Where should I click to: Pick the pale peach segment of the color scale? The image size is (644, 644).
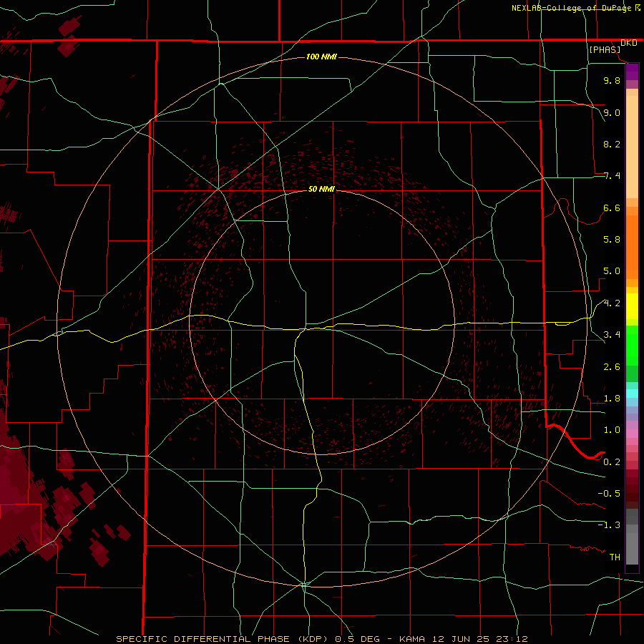click(632, 147)
